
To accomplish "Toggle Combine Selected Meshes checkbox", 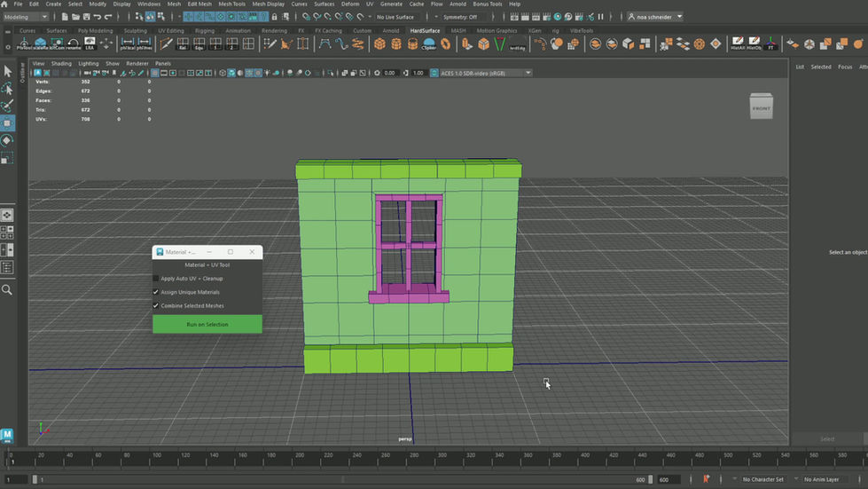I will click(x=156, y=306).
